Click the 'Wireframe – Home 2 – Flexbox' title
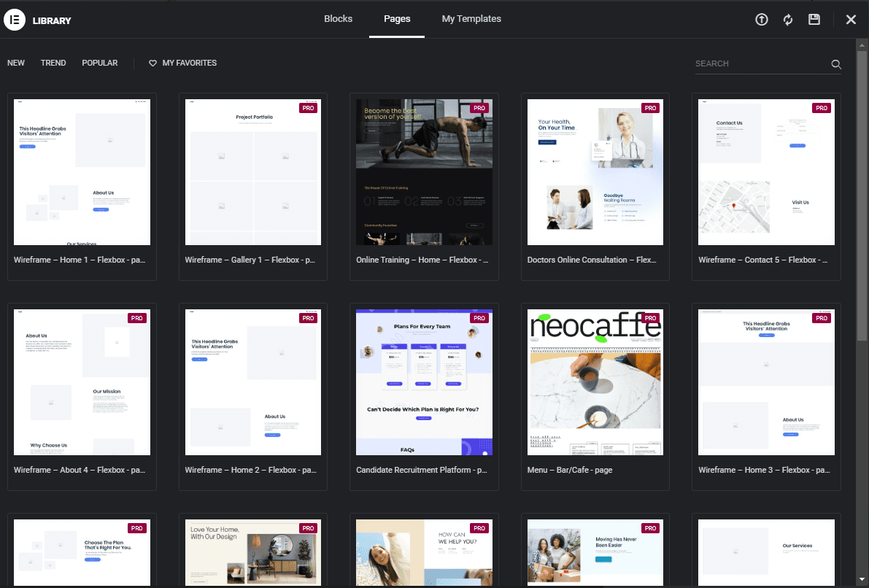869x588 pixels. coord(250,470)
